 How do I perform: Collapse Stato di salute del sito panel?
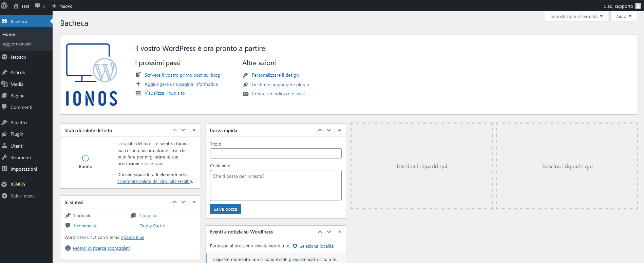194,130
